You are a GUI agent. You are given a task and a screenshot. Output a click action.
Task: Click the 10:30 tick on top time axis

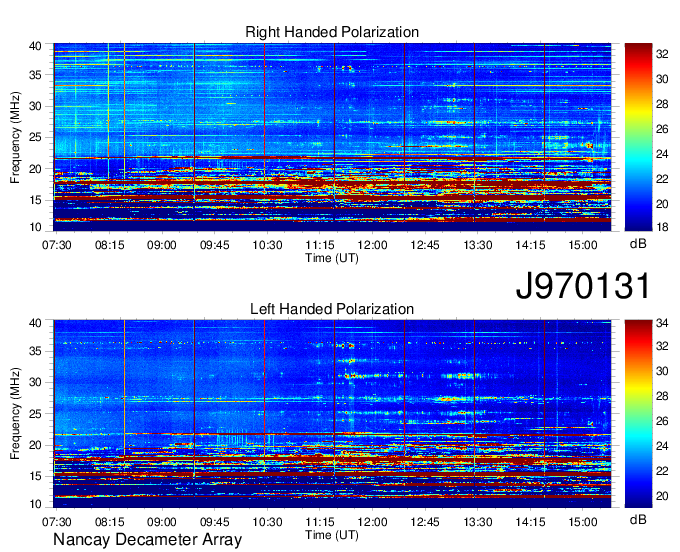267,245
